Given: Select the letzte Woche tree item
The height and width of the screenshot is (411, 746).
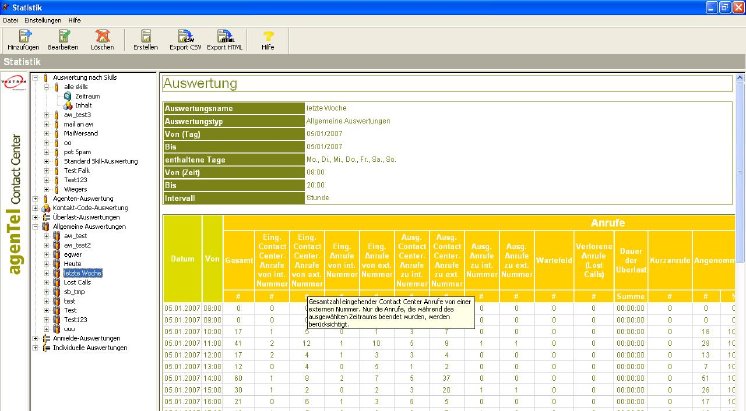Looking at the screenshot, I should coord(83,273).
